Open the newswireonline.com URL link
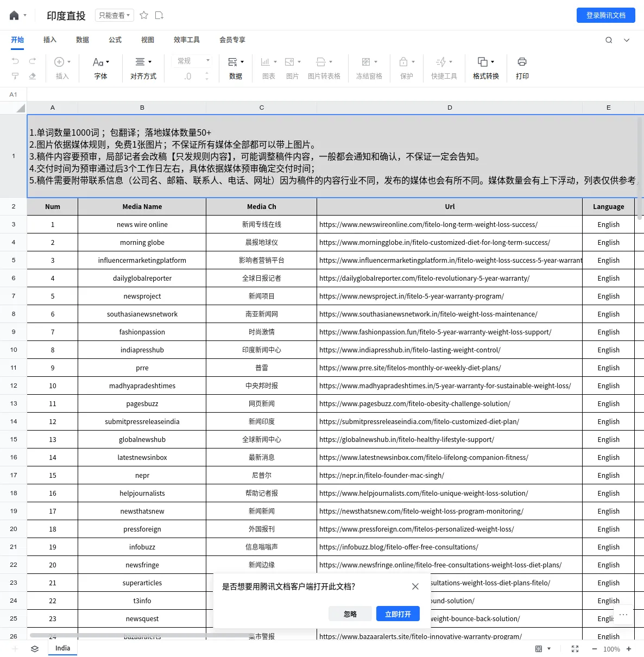Viewport: 644px width, 657px height. coord(428,225)
